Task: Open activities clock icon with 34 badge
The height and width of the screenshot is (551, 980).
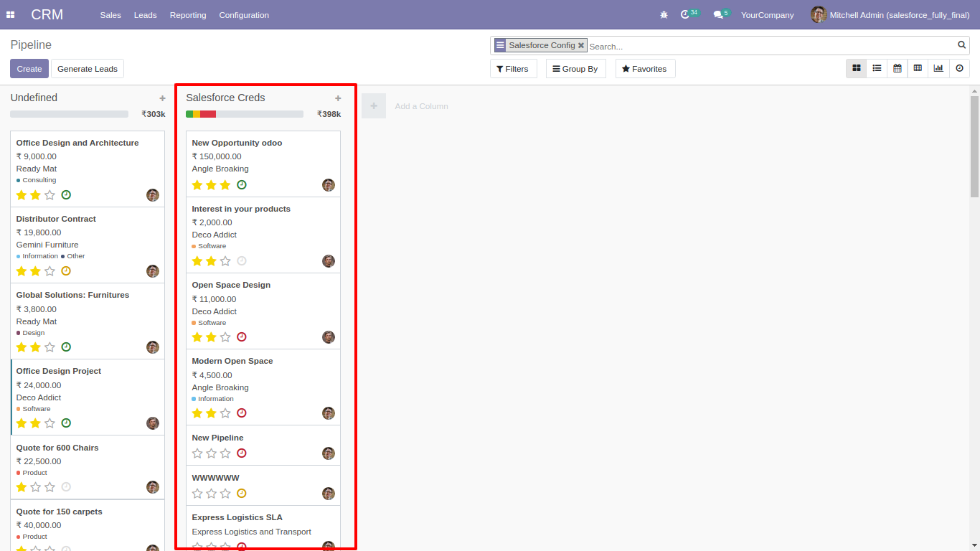Action: [689, 14]
